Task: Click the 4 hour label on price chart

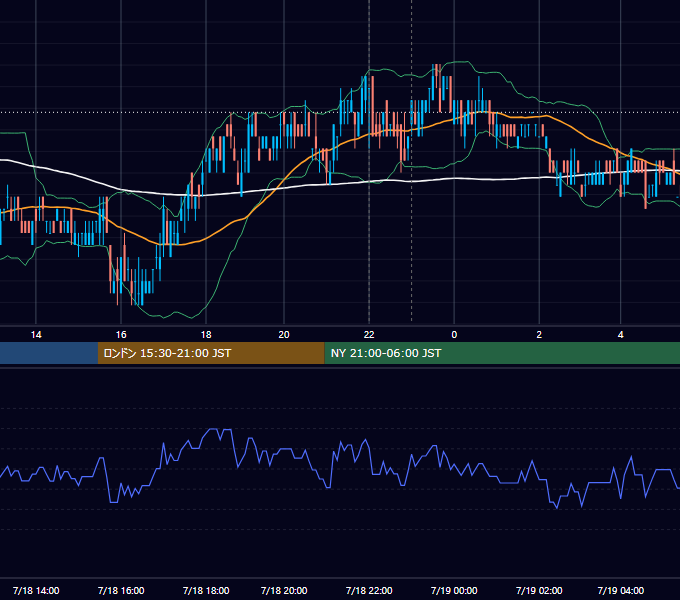Action: tap(621, 335)
